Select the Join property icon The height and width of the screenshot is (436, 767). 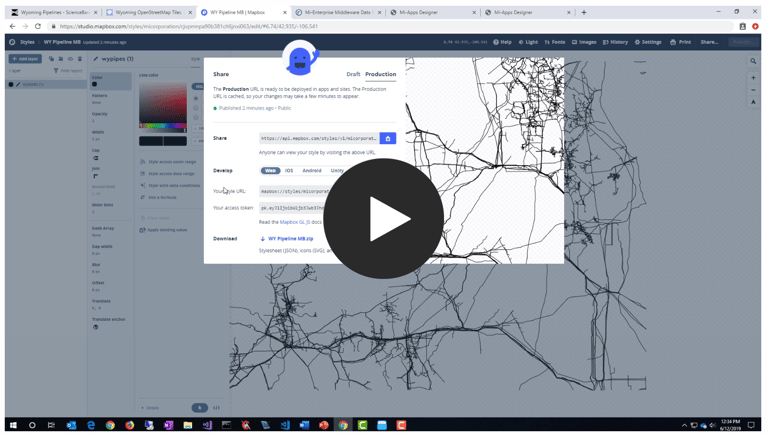click(95, 176)
